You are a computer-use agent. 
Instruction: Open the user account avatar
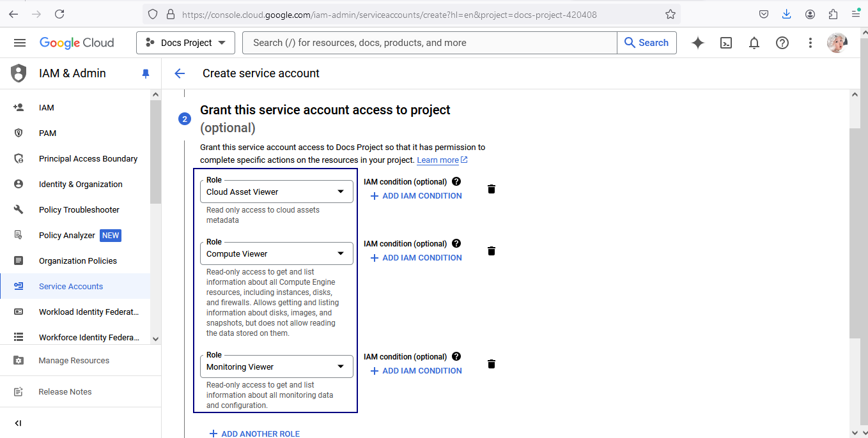pos(837,43)
